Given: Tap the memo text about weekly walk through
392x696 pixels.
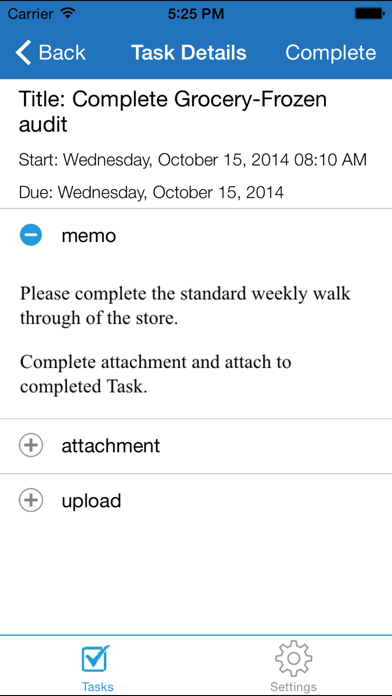Looking at the screenshot, I should coord(185,306).
